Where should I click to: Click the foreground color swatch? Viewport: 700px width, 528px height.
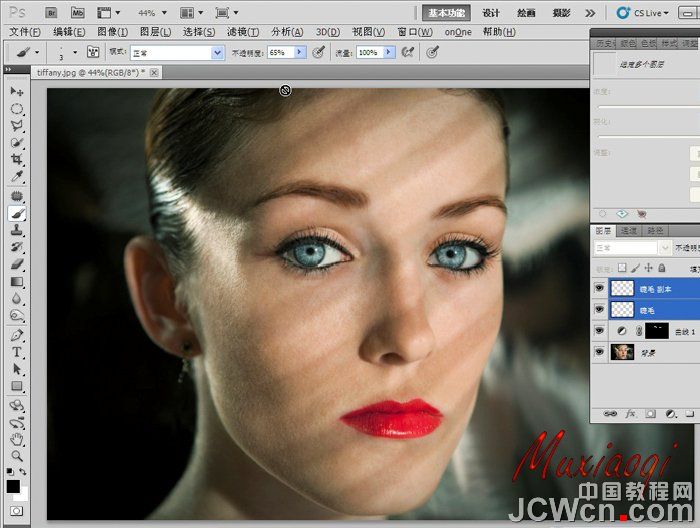(x=13, y=486)
